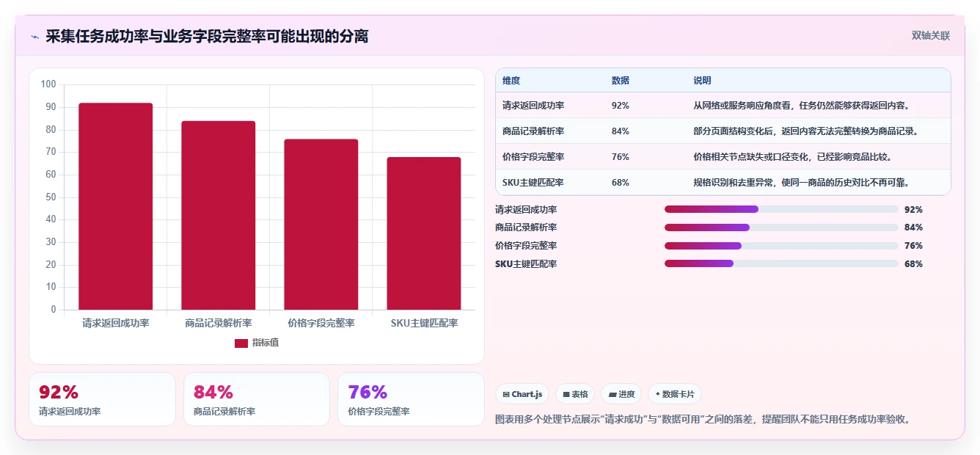This screenshot has width=980, height=455.
Task: Click the 68% progress bar for SKU主键匹配率
Action: coord(781,263)
